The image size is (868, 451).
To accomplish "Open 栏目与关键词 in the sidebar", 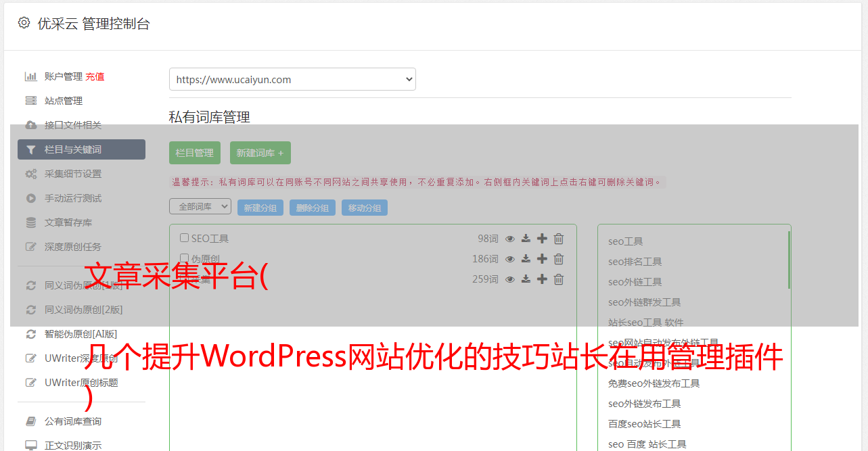I will click(x=81, y=149).
